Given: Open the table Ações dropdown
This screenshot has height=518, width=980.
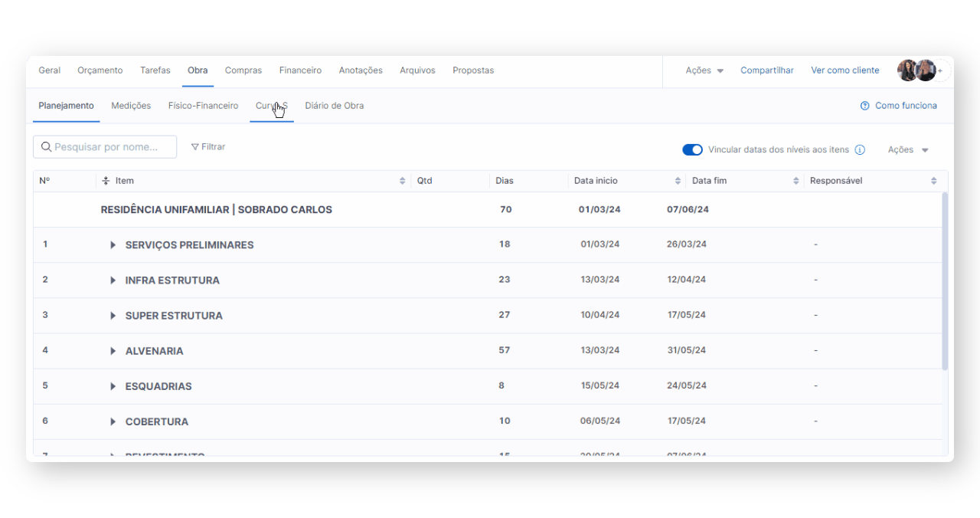Looking at the screenshot, I should pyautogui.click(x=908, y=149).
